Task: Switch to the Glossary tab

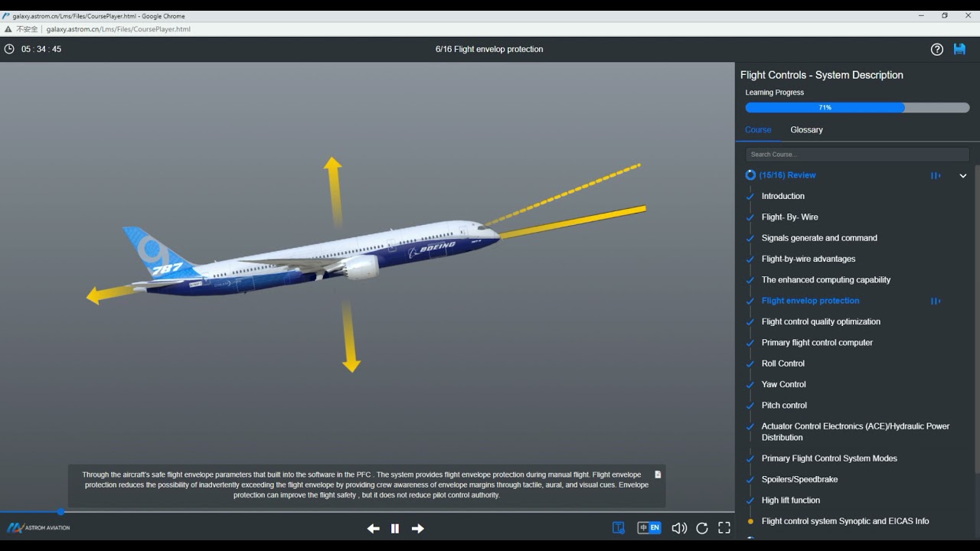Action: 806,129
